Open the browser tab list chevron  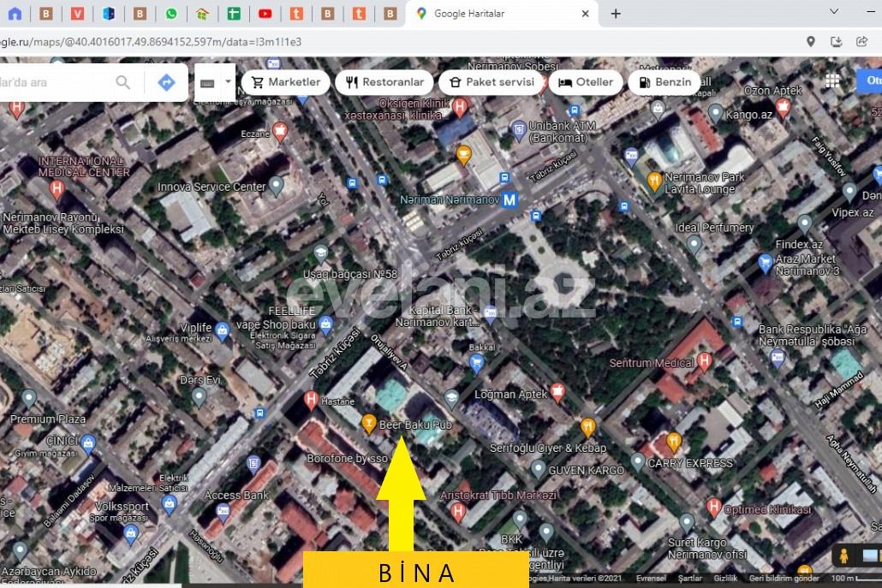833,11
